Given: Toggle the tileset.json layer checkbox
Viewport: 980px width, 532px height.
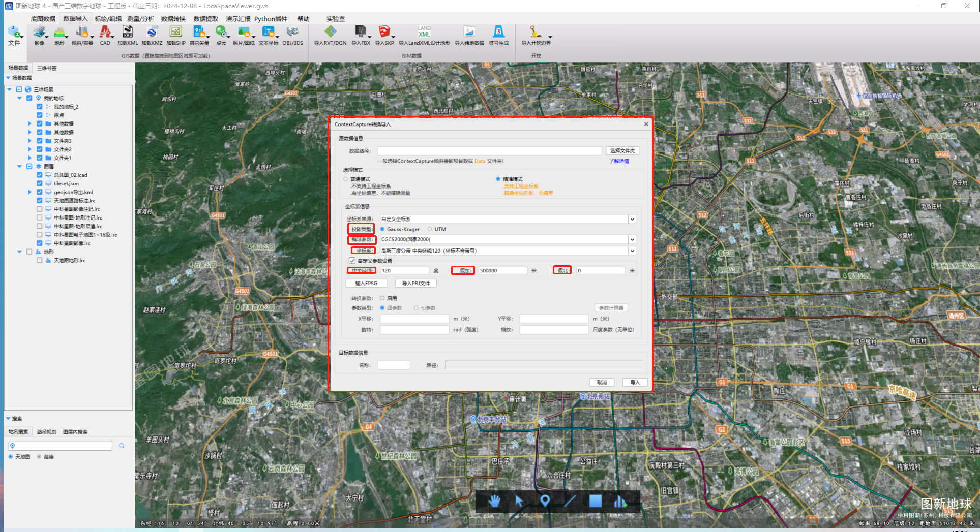Looking at the screenshot, I should [39, 183].
